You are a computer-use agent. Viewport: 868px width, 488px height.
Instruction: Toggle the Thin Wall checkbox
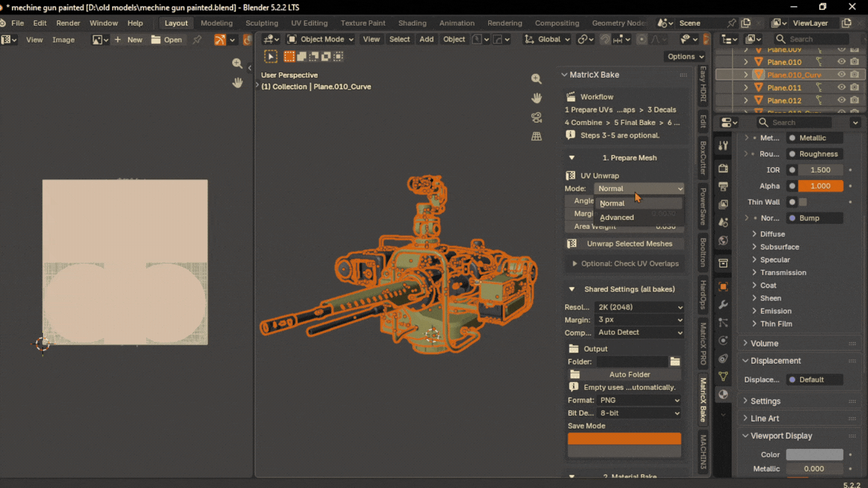(x=802, y=202)
